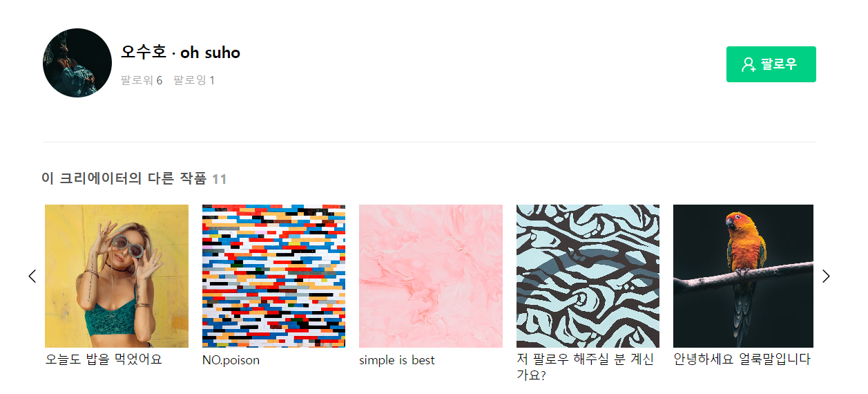View the 팔로워 6 followers list
Viewport: 868px width, 394px height.
point(142,80)
